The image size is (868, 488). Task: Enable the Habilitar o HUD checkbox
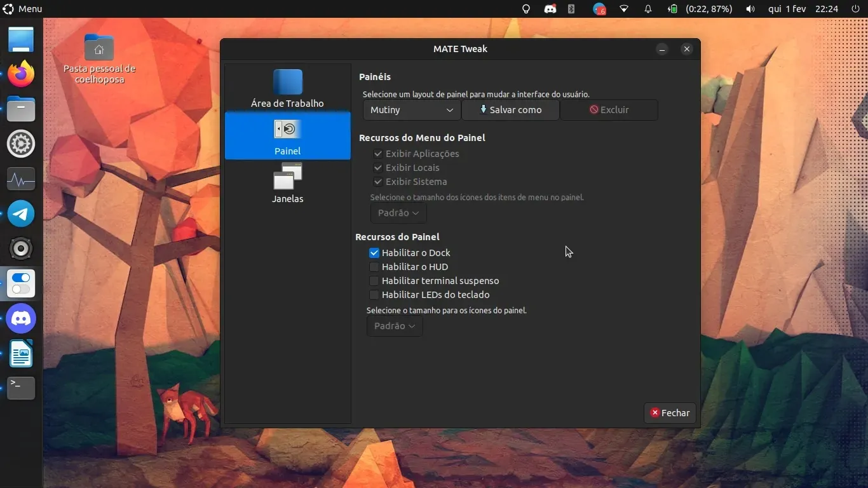374,267
